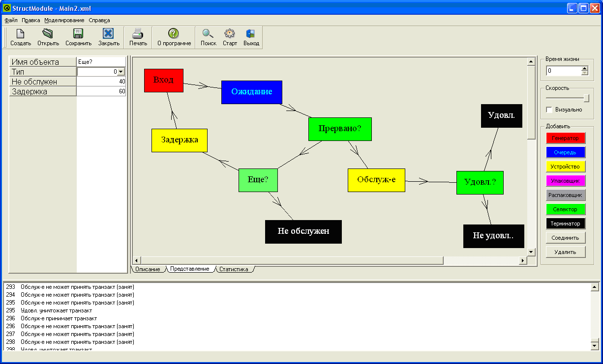Screen dimensions: 603x364
Task: Click the Не обслужен value 40
Action: pyautogui.click(x=101, y=82)
